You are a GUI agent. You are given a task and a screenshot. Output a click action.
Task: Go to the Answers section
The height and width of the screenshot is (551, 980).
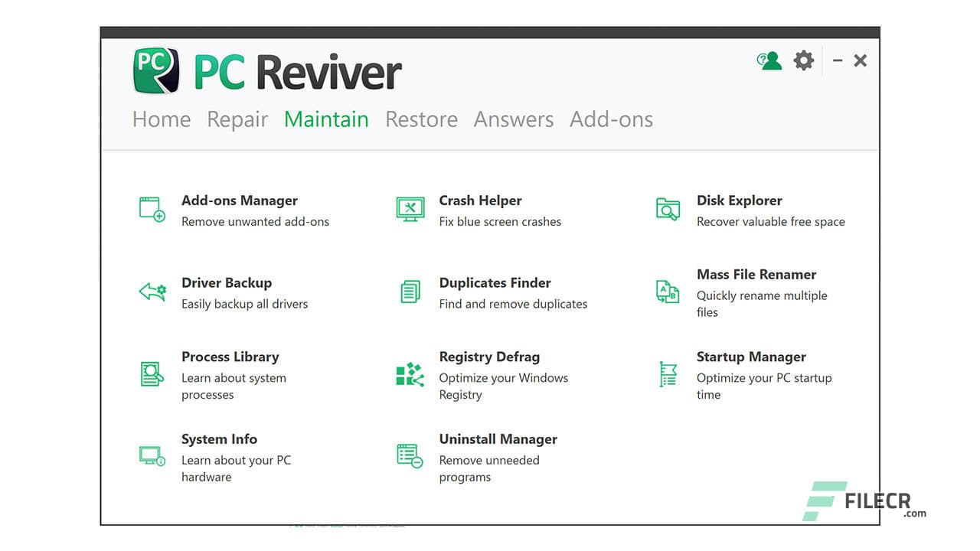click(x=514, y=119)
